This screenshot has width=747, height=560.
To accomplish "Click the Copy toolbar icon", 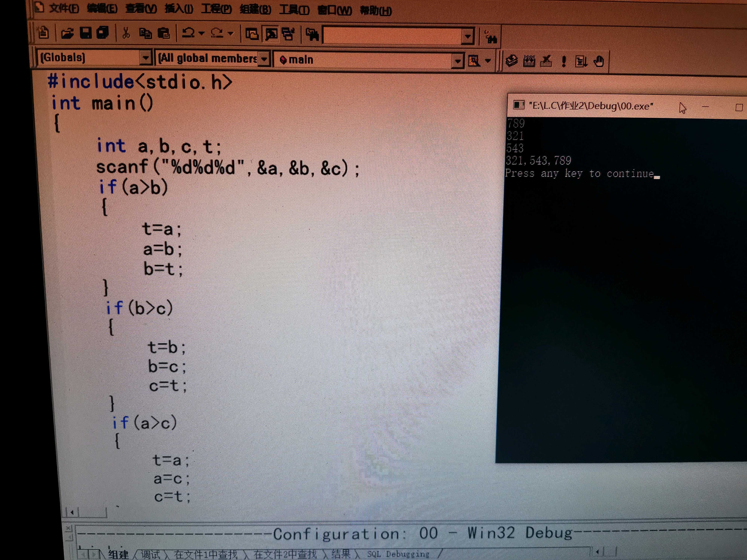I will pyautogui.click(x=145, y=33).
